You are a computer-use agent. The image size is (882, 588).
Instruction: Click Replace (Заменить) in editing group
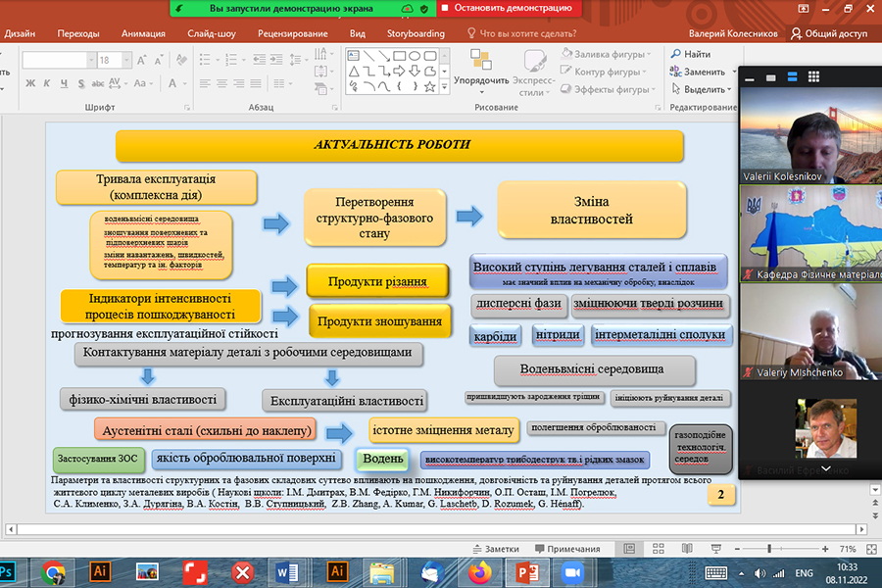[698, 72]
